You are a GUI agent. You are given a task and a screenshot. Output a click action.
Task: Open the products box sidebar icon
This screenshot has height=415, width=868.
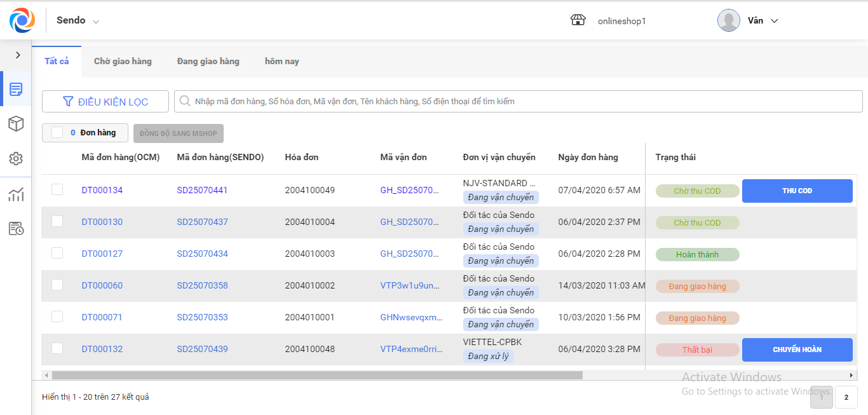tap(16, 124)
